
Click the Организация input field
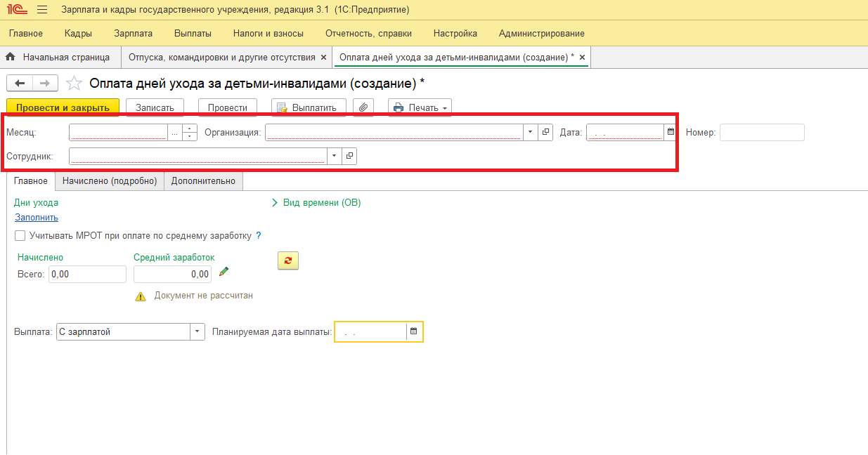[x=394, y=132]
